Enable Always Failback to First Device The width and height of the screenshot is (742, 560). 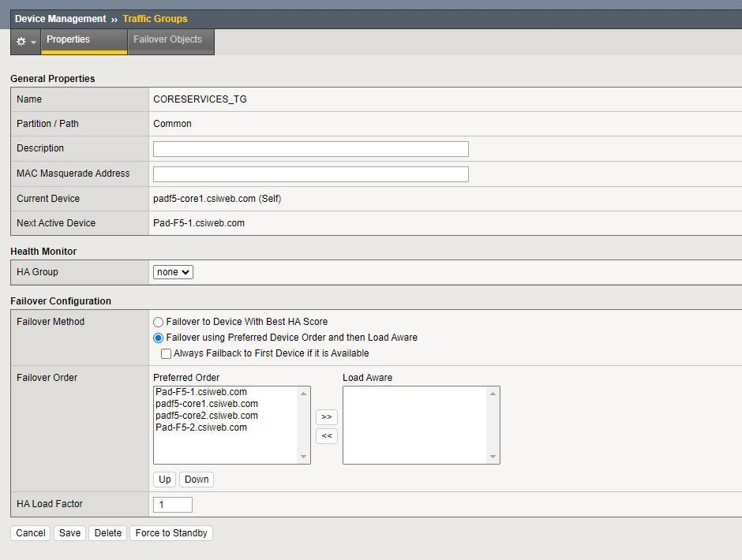(x=166, y=353)
